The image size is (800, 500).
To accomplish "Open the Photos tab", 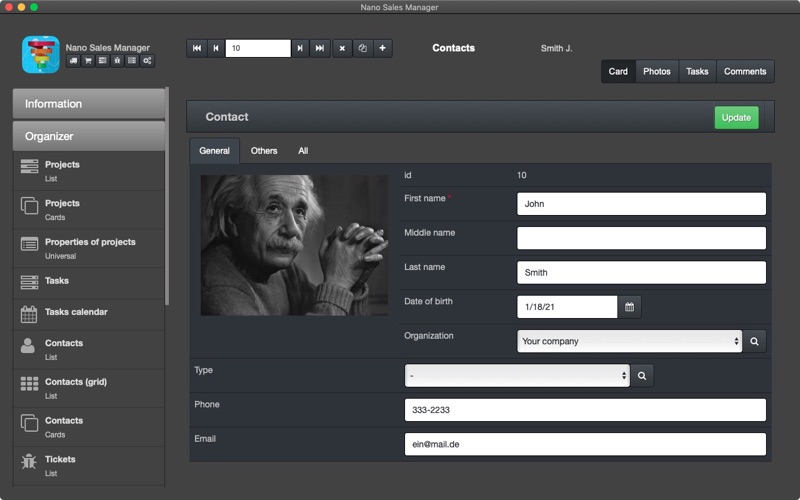I will (x=657, y=71).
